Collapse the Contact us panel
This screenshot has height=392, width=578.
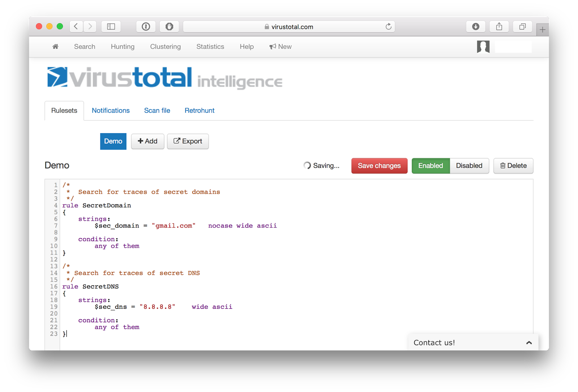pos(529,342)
